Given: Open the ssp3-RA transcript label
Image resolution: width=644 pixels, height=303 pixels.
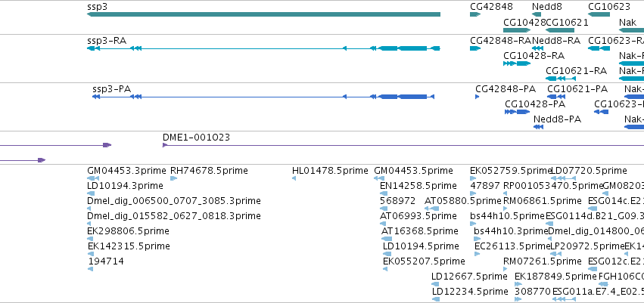Looking at the screenshot, I should 107,41.
